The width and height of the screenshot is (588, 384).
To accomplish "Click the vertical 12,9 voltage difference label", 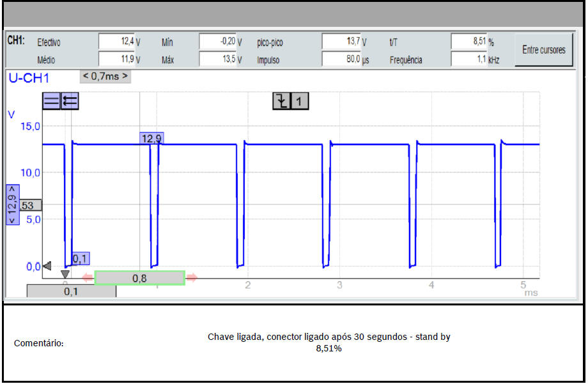I will click(x=12, y=204).
